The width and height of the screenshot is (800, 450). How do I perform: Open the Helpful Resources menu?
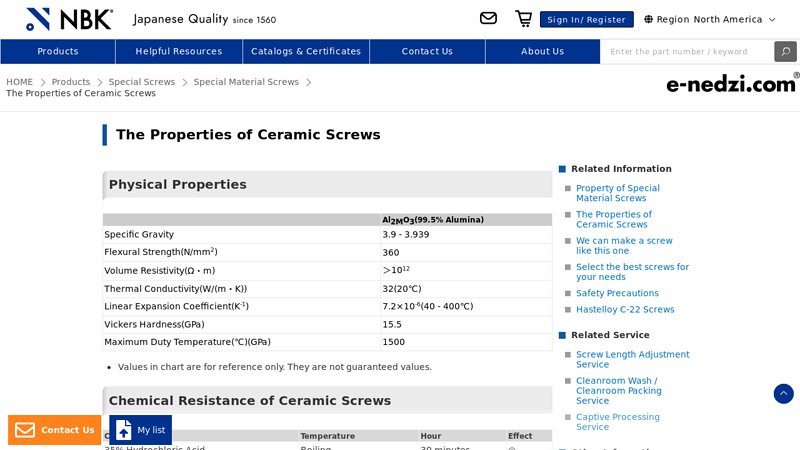coord(179,52)
